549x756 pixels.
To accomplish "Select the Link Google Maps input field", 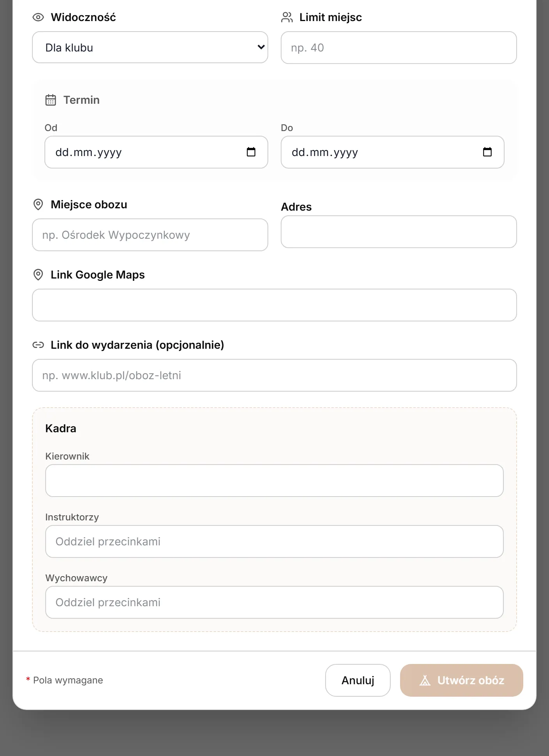I will [x=274, y=305].
